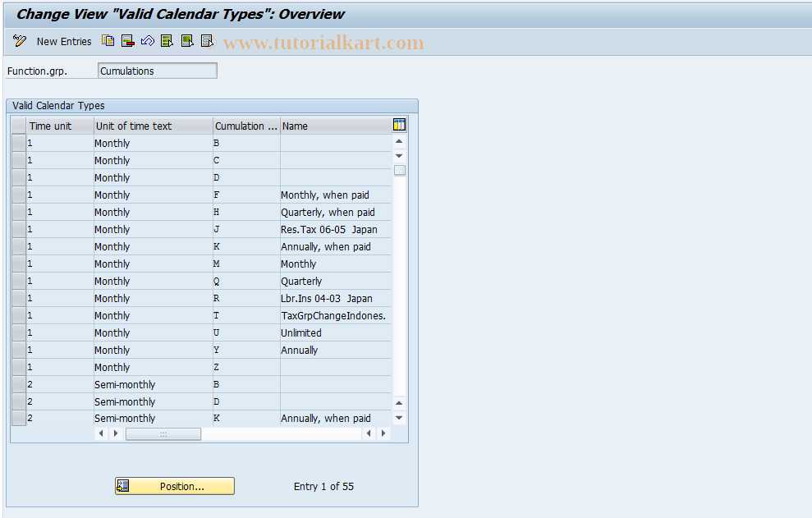812x518 pixels.
Task: Click the Annually name cell in row Y
Action: (x=336, y=350)
